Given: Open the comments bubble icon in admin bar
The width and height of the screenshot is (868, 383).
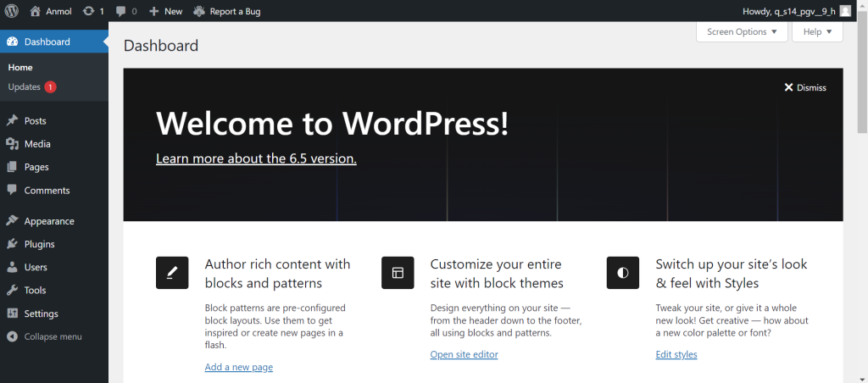Looking at the screenshot, I should tap(120, 11).
